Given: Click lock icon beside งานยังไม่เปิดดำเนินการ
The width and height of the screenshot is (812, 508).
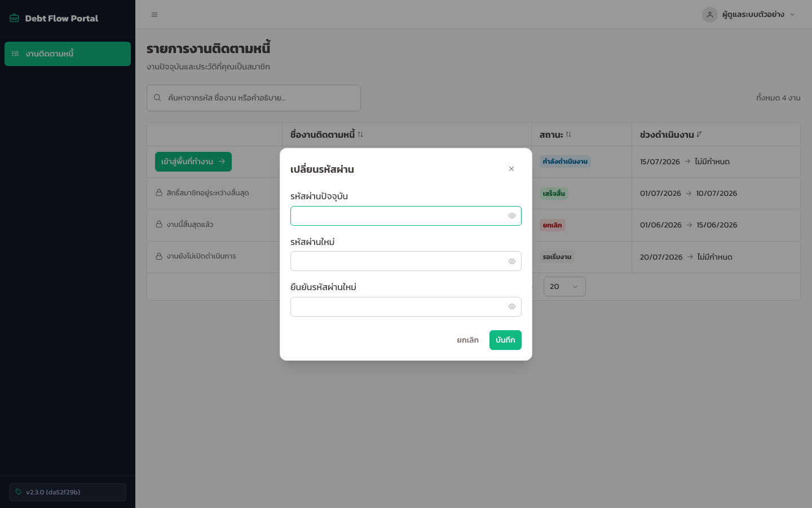Looking at the screenshot, I should (x=159, y=256).
